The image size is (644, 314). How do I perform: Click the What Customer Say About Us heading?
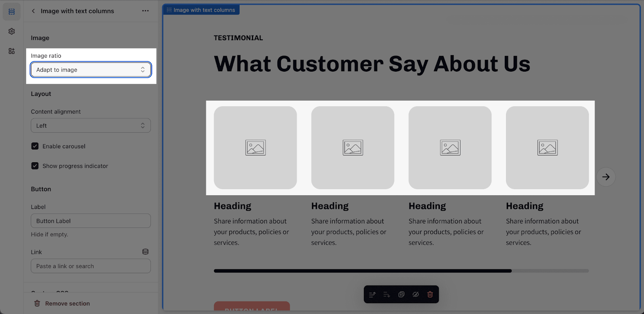[x=372, y=64]
